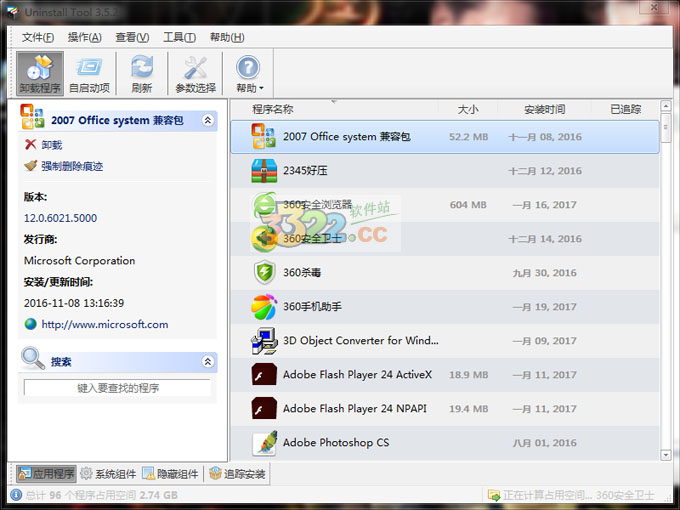
Task: Click the red X uninstall icon
Action: (30, 144)
